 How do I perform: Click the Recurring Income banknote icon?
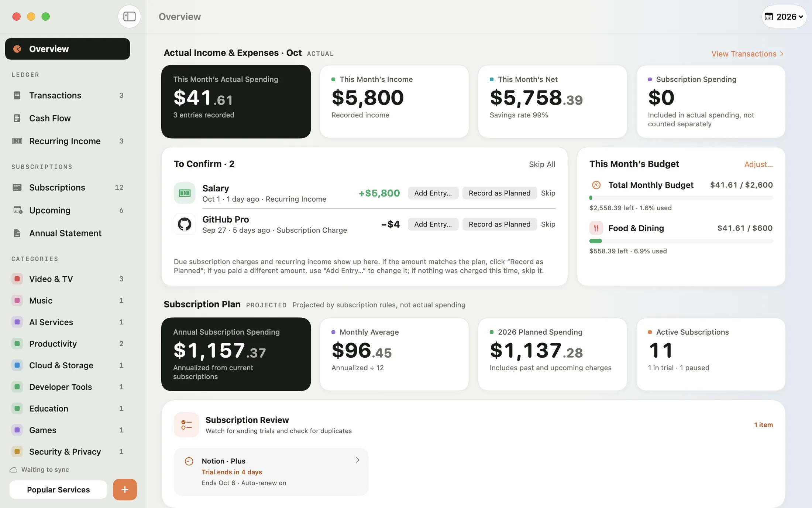17,141
